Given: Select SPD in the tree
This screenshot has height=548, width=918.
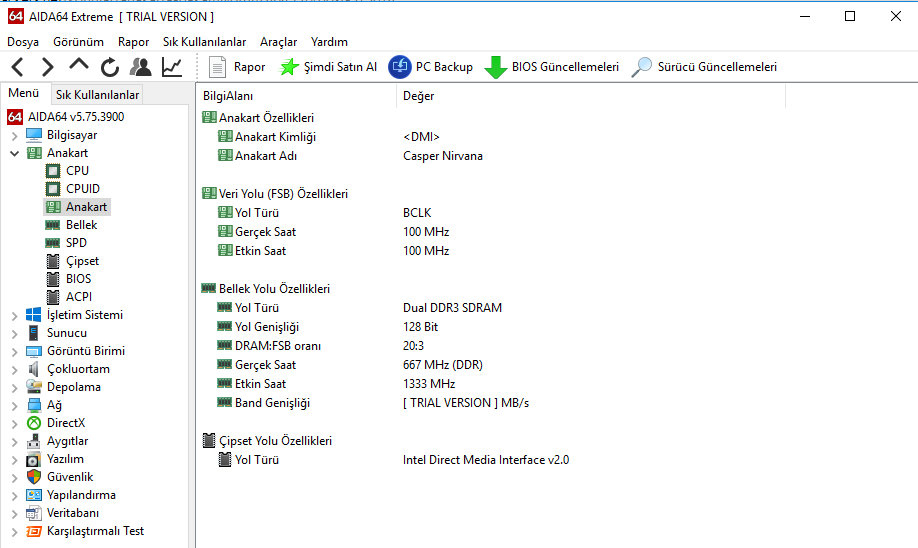Looking at the screenshot, I should pos(76,242).
